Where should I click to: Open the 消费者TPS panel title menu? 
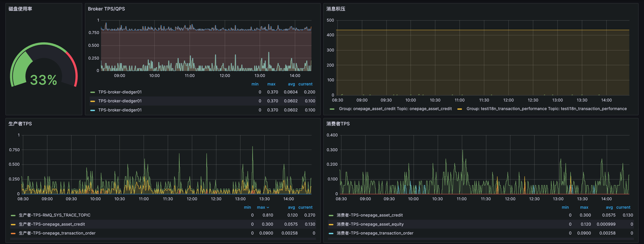coord(338,124)
